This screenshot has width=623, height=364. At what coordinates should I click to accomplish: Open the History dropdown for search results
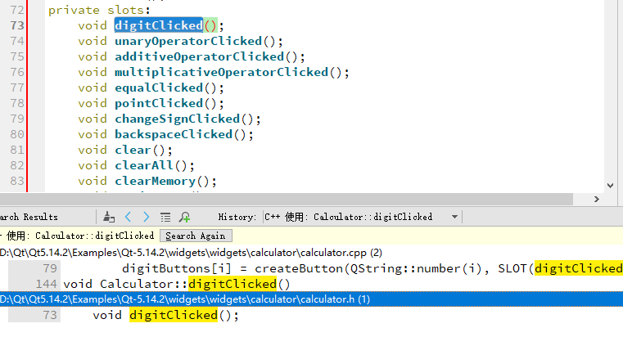(x=361, y=217)
